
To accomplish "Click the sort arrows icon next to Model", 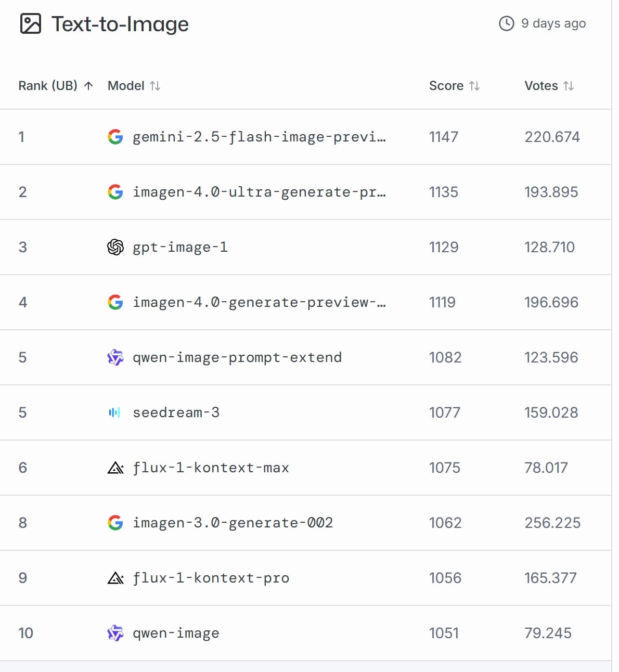I will [x=155, y=86].
